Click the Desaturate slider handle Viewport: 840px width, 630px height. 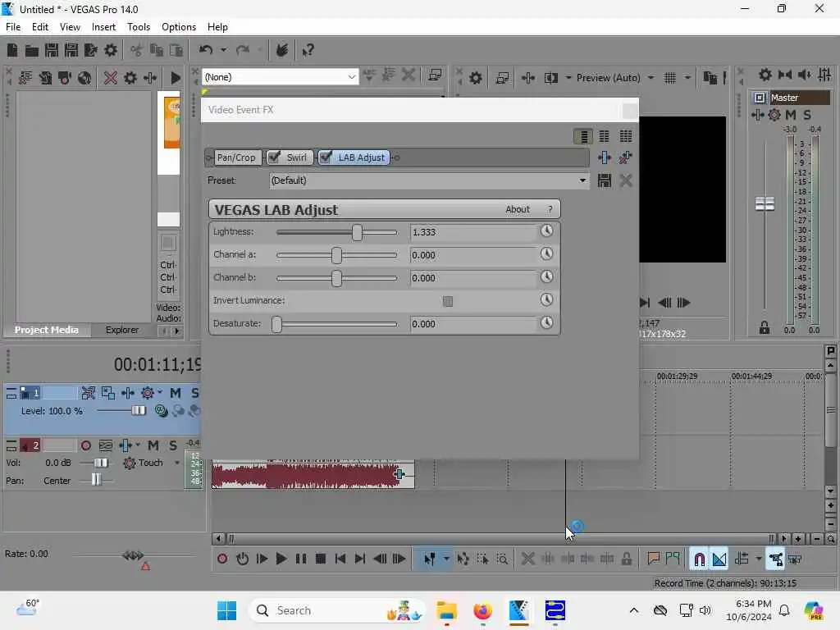tap(276, 324)
